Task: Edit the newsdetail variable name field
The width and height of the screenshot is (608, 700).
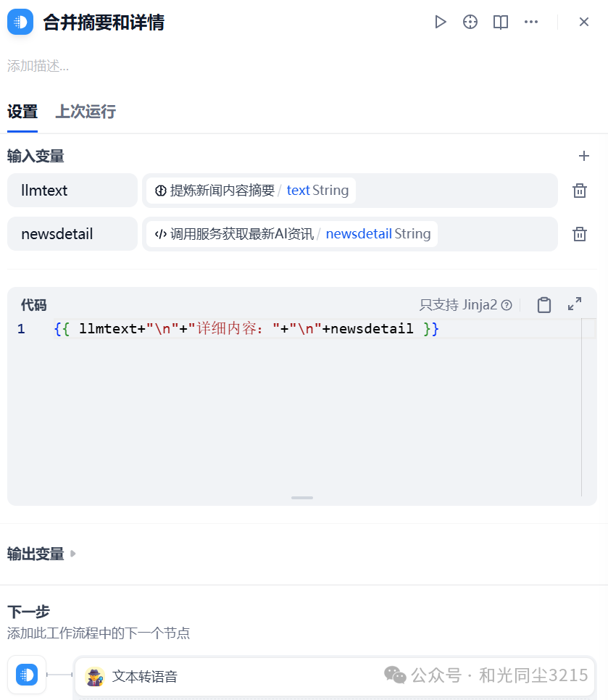Action: coord(72,234)
